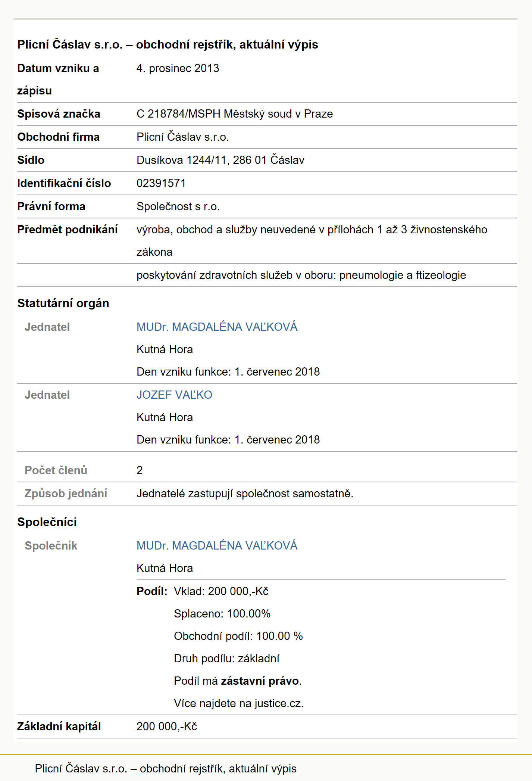
Task: Click the Spisová značka value C 218784/MSPH
Action: tap(235, 114)
